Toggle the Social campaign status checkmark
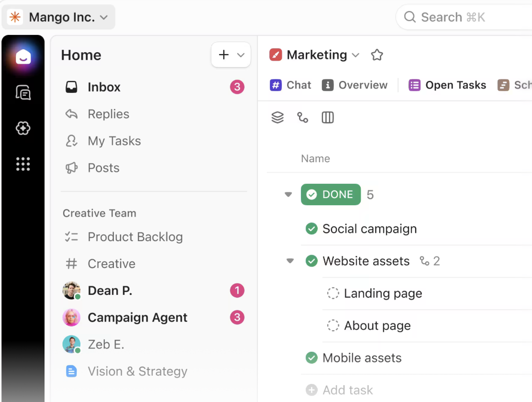The image size is (532, 402). (x=311, y=229)
